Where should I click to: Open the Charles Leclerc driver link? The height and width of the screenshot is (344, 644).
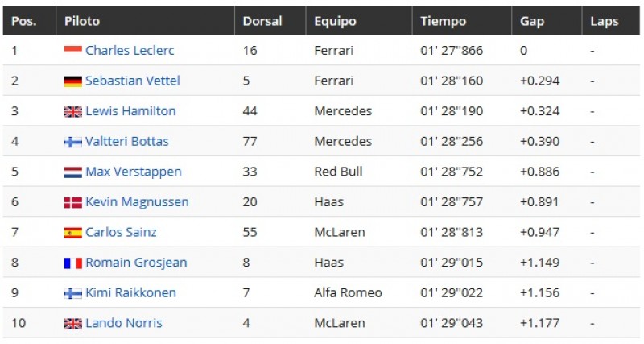pos(130,50)
